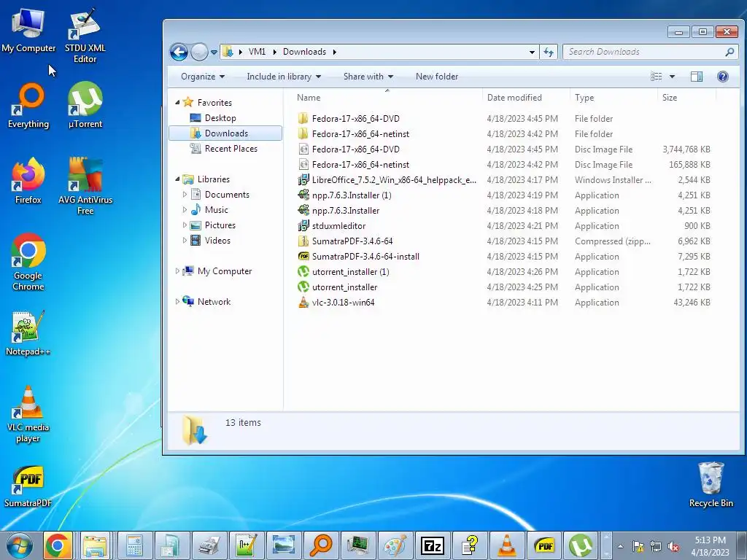
Task: Select SumatraPDF-3.4.6-64-install file
Action: pyautogui.click(x=504, y=257)
